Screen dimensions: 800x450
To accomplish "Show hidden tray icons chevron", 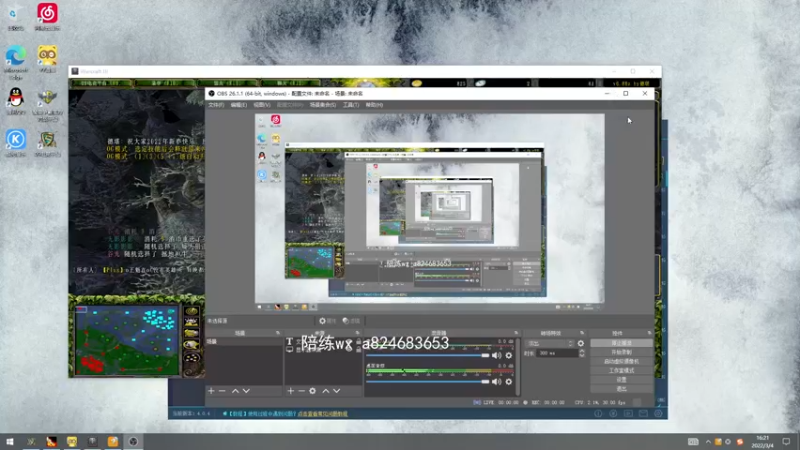I will coord(708,442).
